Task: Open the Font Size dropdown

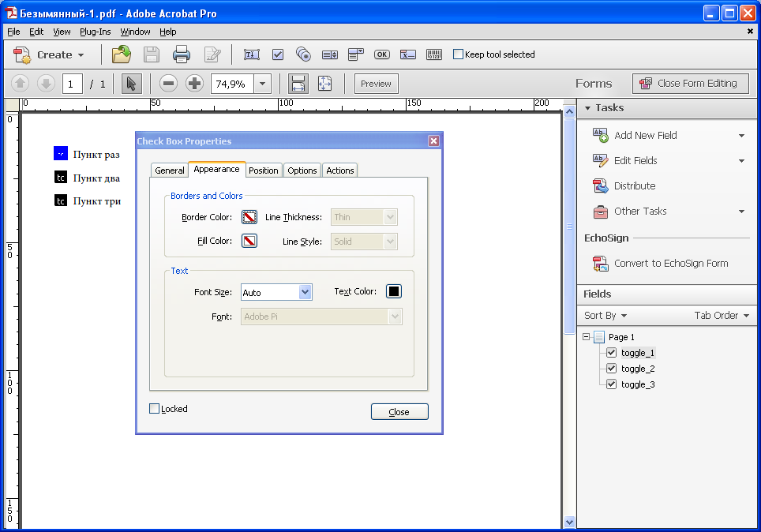Action: pos(305,292)
